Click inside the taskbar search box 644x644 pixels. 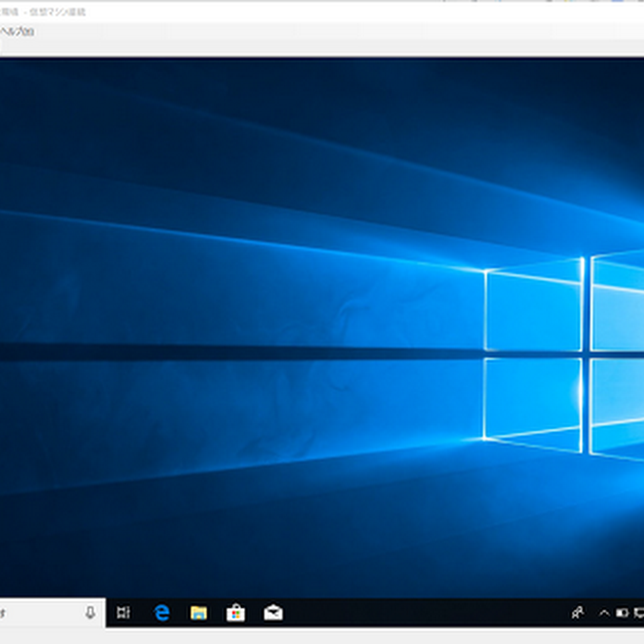(x=52, y=613)
